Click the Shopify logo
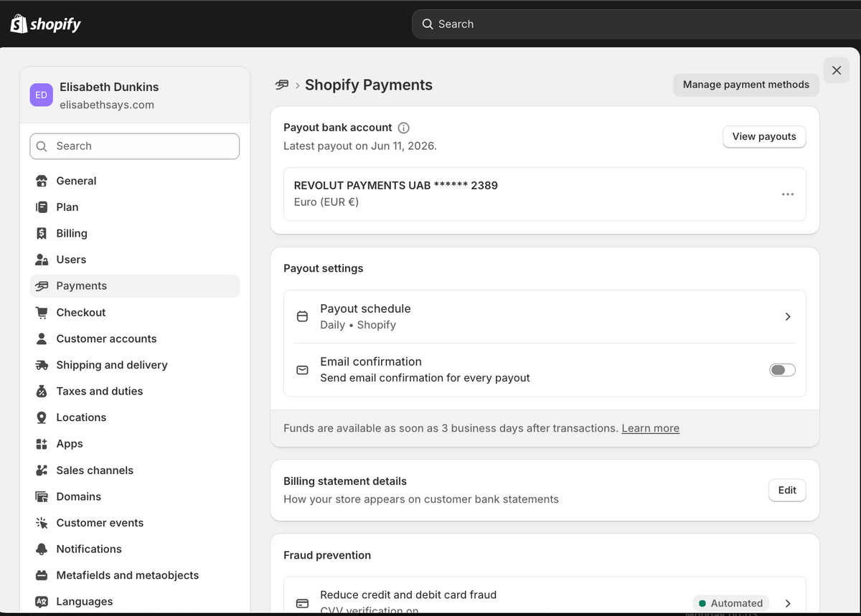 (x=45, y=24)
